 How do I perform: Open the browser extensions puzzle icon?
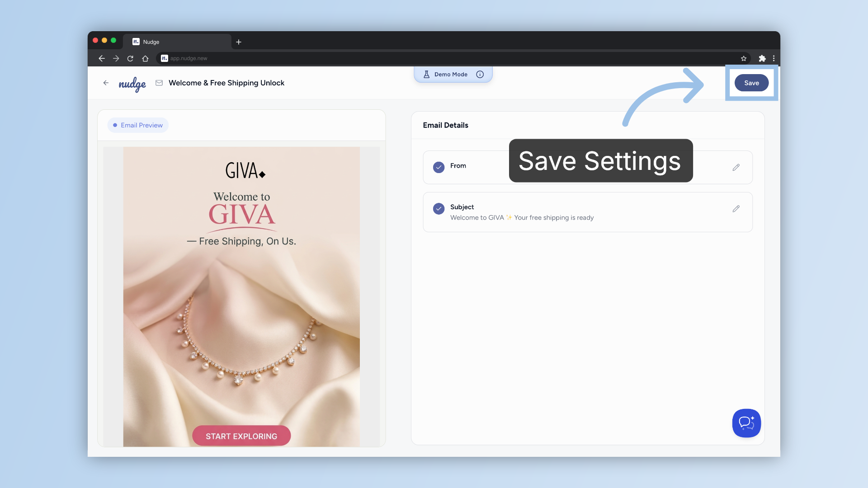762,58
